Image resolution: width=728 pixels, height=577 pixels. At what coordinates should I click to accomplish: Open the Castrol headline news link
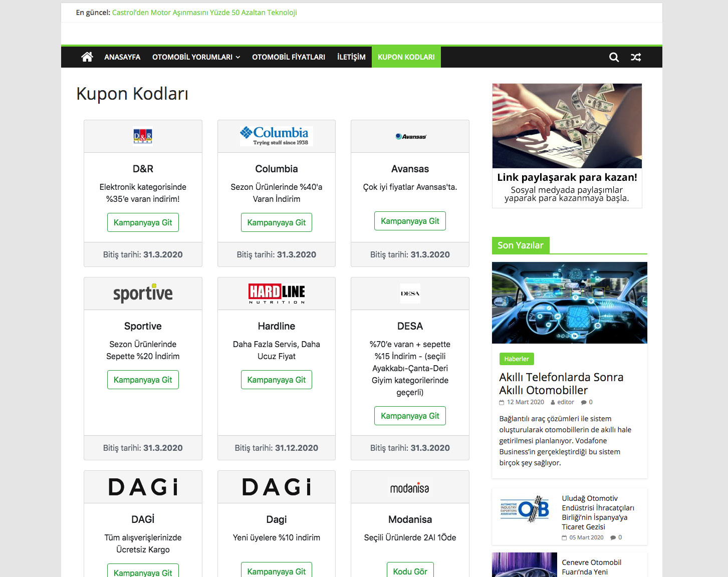click(204, 13)
